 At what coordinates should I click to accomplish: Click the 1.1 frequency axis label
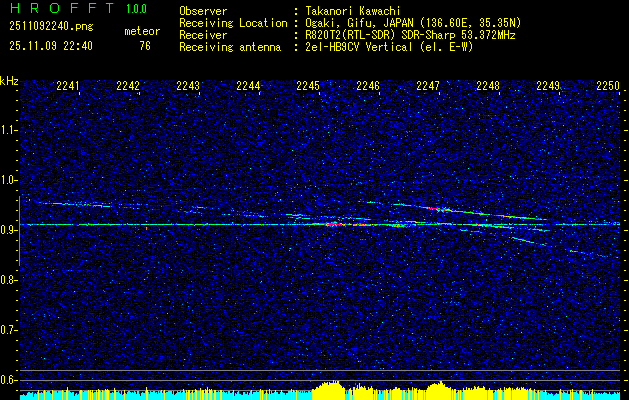(8, 130)
